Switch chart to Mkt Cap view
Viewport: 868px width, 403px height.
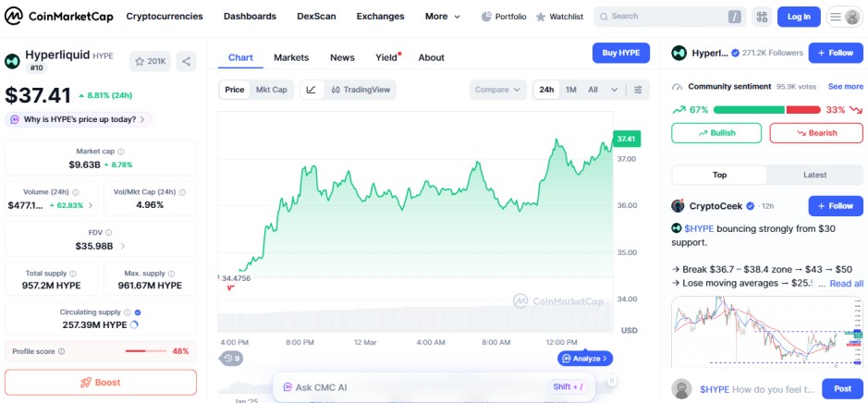pos(271,90)
